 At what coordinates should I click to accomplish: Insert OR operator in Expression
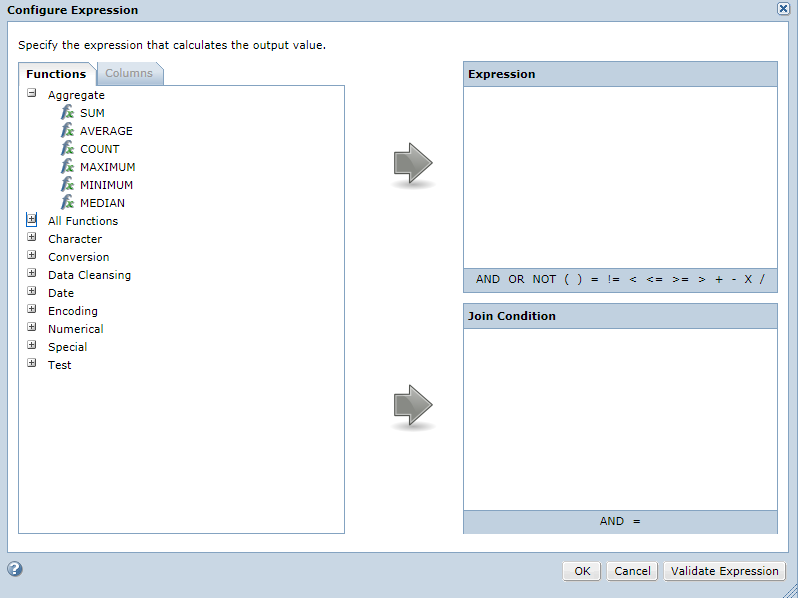516,279
